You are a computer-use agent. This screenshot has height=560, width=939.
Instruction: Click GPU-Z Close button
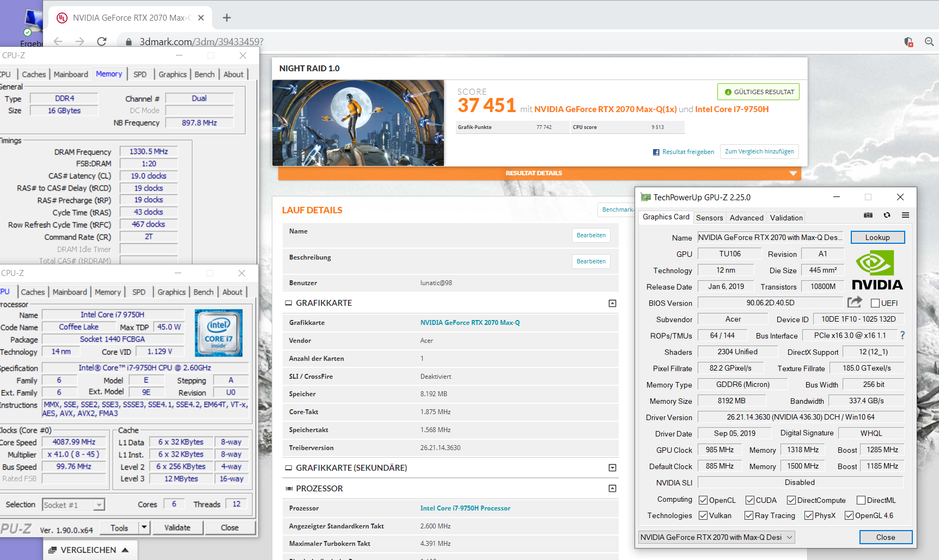(x=886, y=537)
